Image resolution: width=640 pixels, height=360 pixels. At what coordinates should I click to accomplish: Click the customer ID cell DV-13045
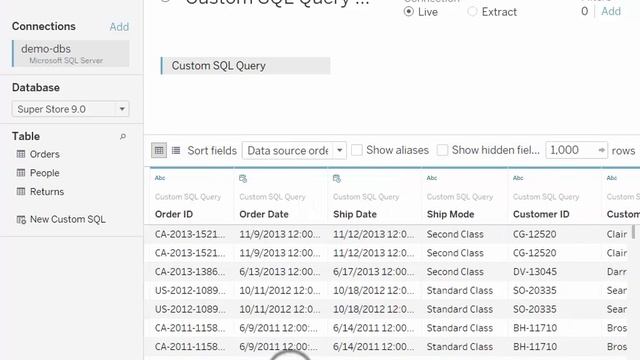535,272
